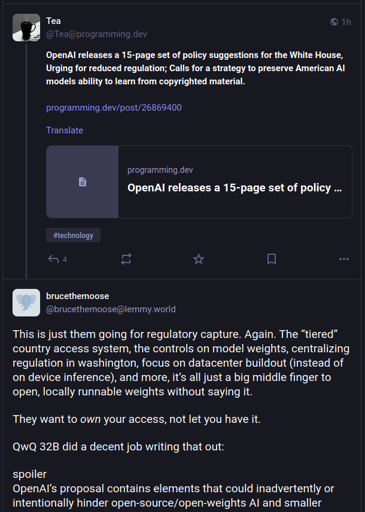Open Tea's mug avatar profile
Viewport: 365px width, 512px height.
pyautogui.click(x=26, y=28)
